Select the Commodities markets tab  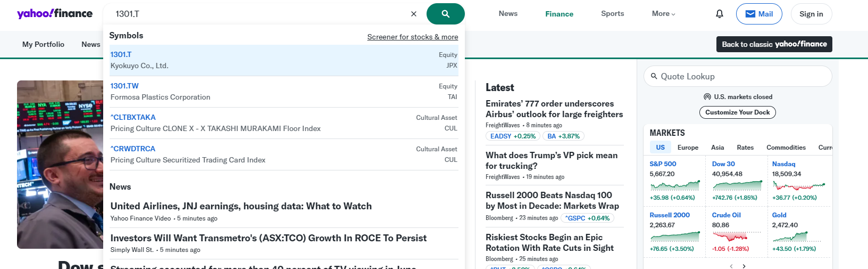[x=786, y=148]
